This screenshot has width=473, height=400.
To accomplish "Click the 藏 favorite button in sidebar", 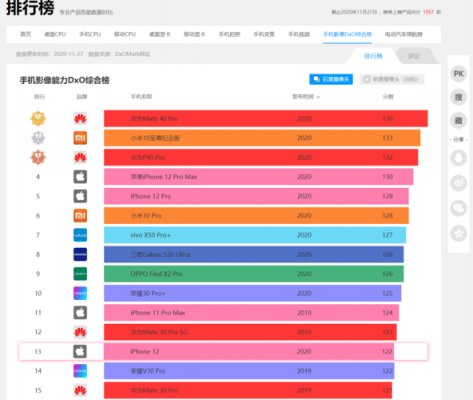I will (x=459, y=120).
